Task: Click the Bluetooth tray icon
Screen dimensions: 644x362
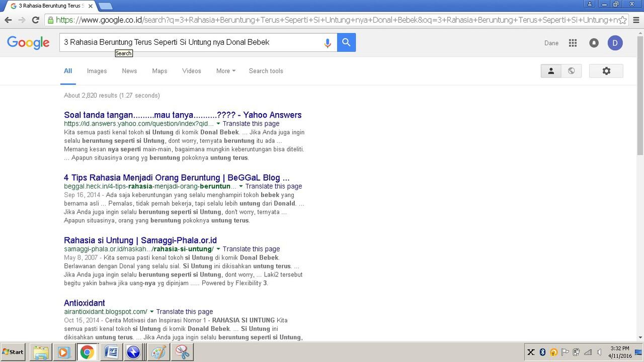Action: 542,352
